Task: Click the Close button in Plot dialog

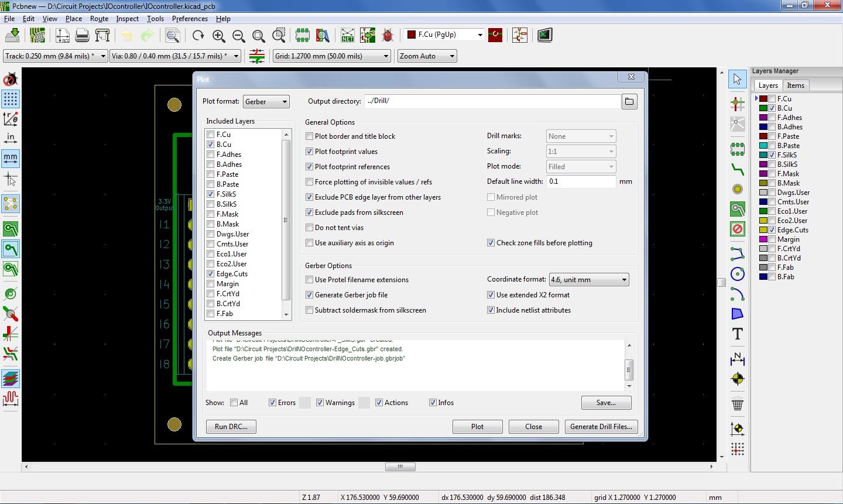Action: click(533, 427)
